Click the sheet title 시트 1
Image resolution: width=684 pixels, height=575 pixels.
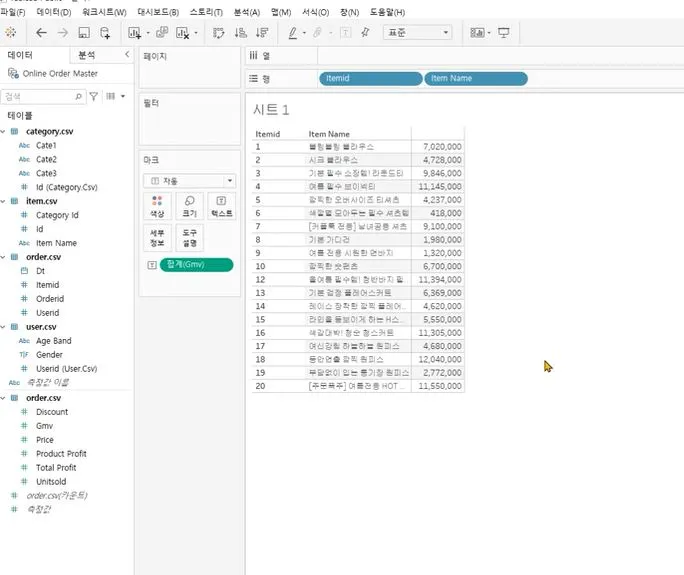271,110
